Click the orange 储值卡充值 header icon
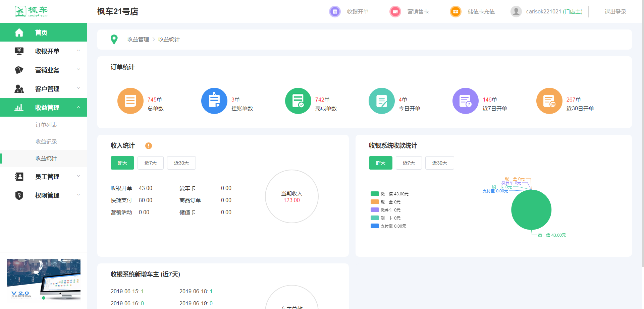Screen dimensions: 644x309 click(455, 12)
